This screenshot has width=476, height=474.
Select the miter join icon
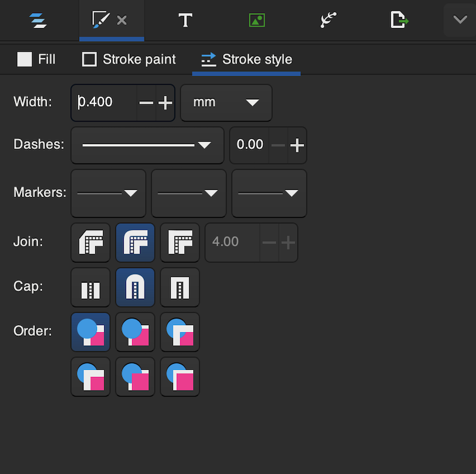180,242
